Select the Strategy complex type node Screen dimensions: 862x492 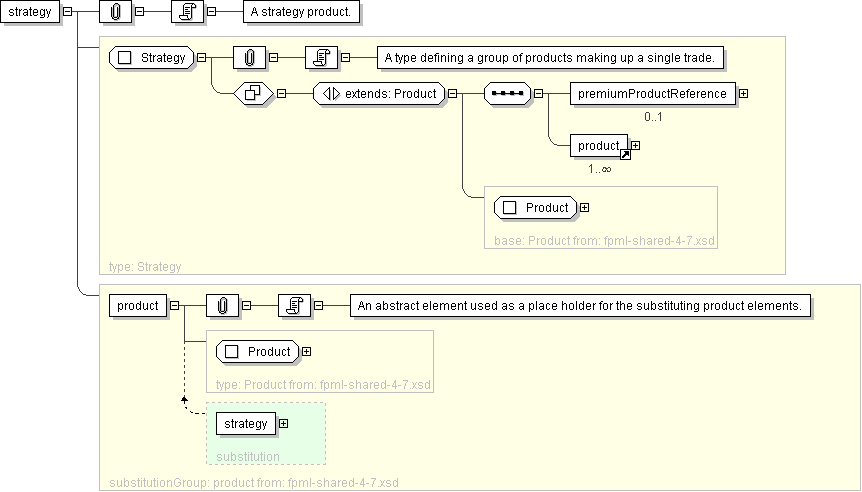tap(152, 58)
